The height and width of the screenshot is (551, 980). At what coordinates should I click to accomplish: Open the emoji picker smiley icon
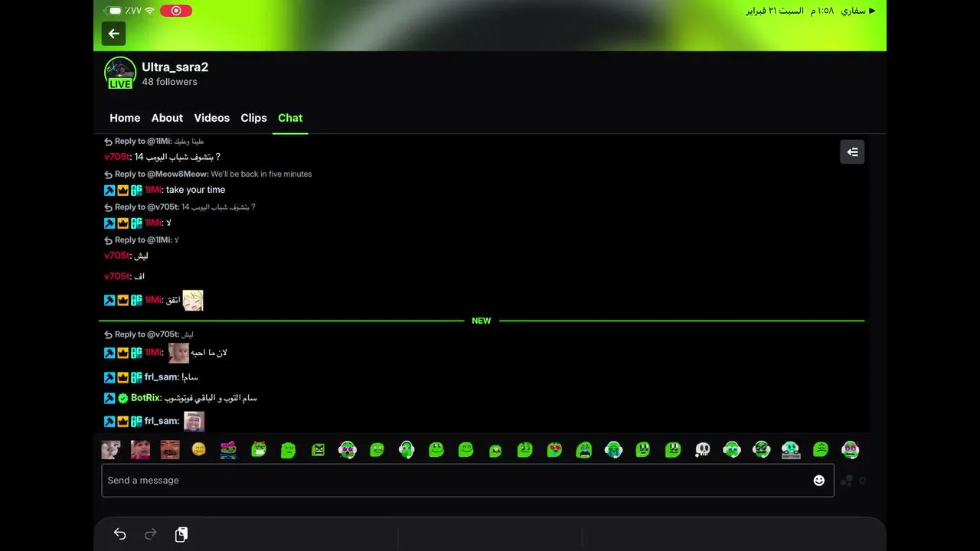coord(819,481)
